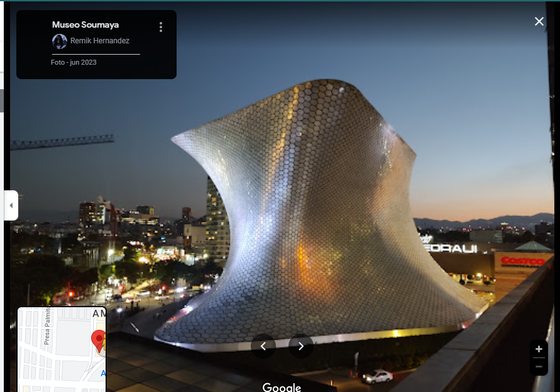Click the white car in the photo
560x392 pixels.
click(x=377, y=376)
